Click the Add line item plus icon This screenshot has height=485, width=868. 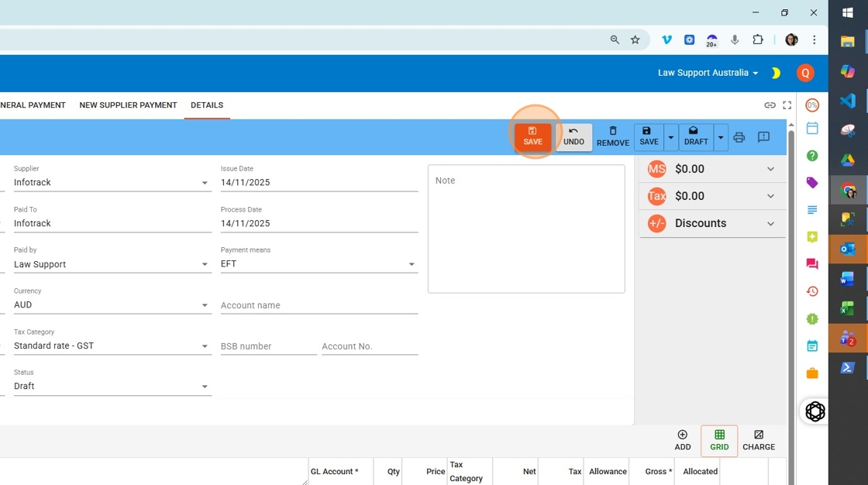click(x=682, y=440)
